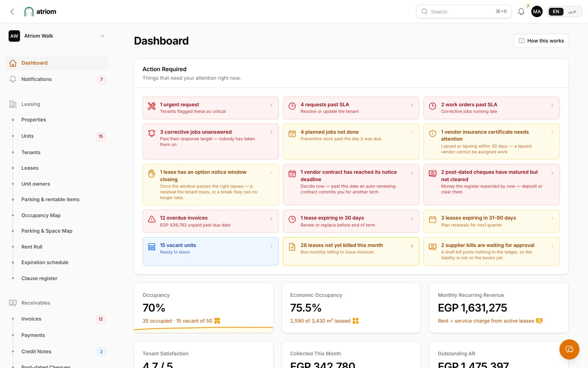Open chevron on 15 vacant units card
Screen dimensions: 588x368
pos(271,246)
